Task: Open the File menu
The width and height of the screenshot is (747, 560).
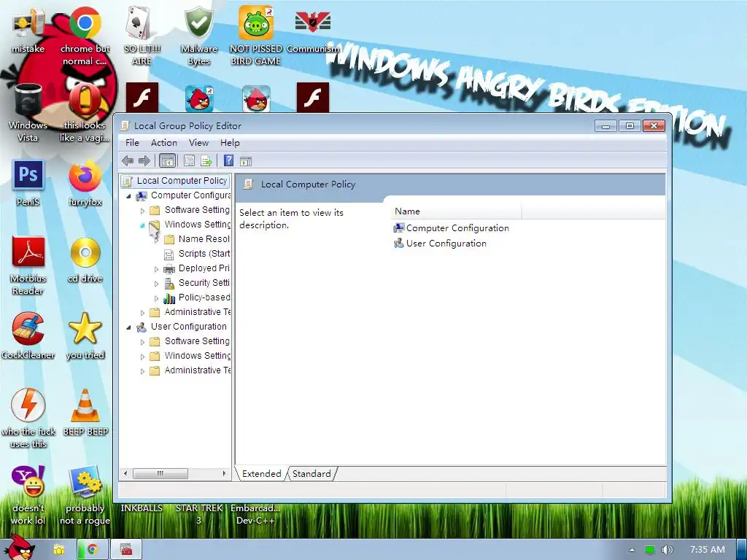Action: pyautogui.click(x=132, y=143)
